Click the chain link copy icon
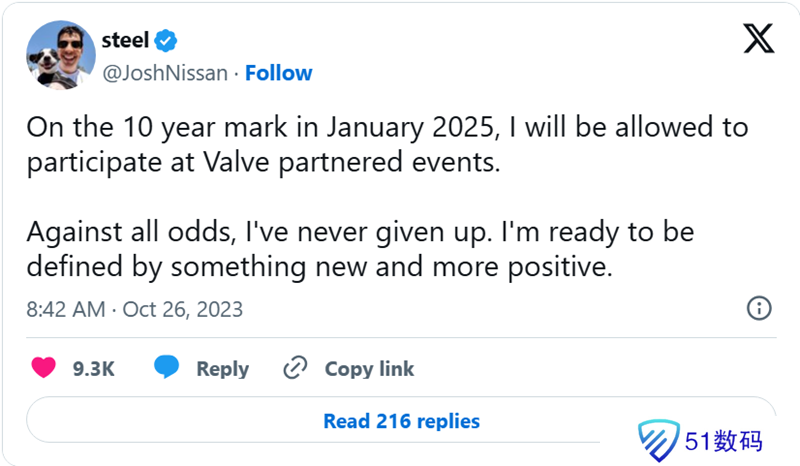This screenshot has height=466, width=800. [x=295, y=368]
